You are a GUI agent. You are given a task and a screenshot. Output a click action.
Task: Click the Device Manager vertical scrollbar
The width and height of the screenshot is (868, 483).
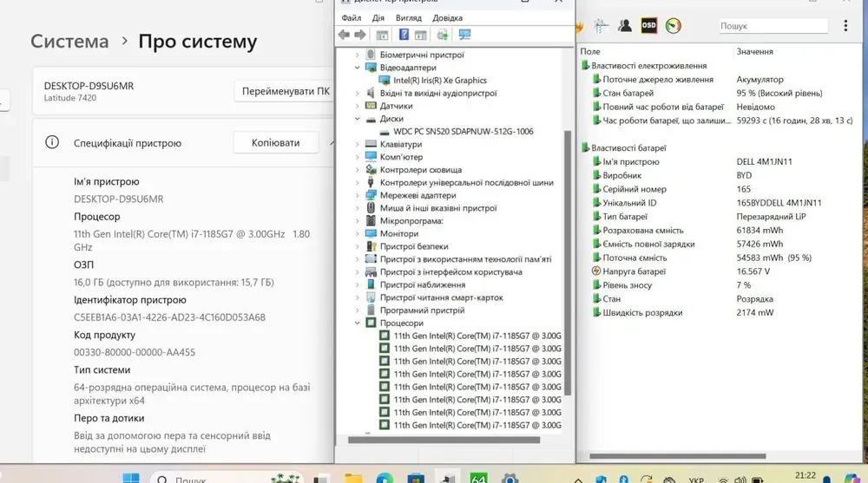(x=569, y=260)
